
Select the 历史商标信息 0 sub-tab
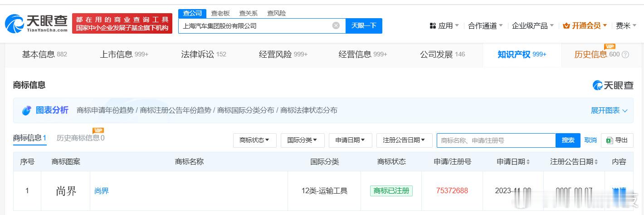[80, 138]
